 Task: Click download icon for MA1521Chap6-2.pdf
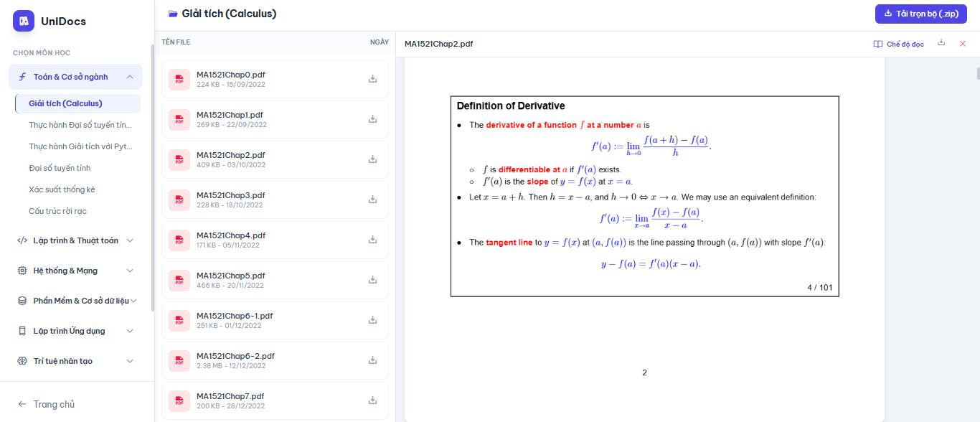click(x=372, y=360)
